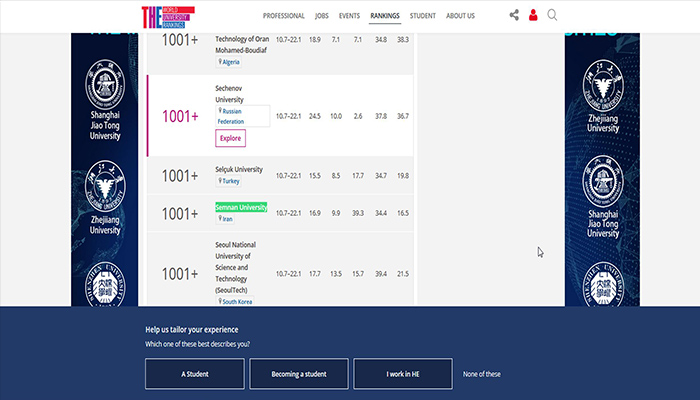Open the Iran country link
Screen dimensions: 700x400
pyautogui.click(x=225, y=219)
